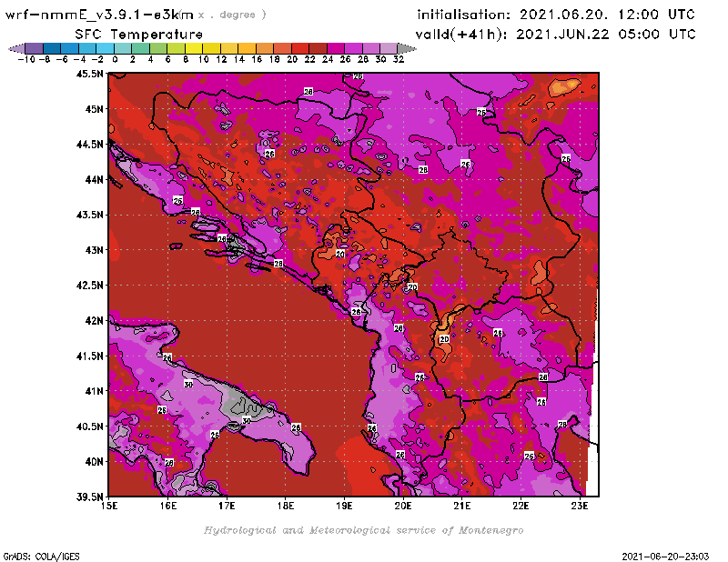This screenshot has height=562, width=728.
Task: Click the 22E longitude label
Action: pyautogui.click(x=521, y=506)
